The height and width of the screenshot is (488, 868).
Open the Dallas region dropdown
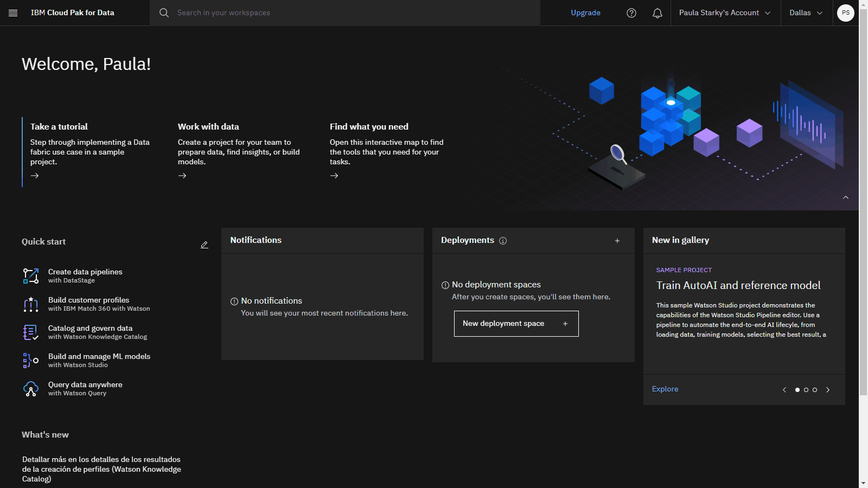807,13
